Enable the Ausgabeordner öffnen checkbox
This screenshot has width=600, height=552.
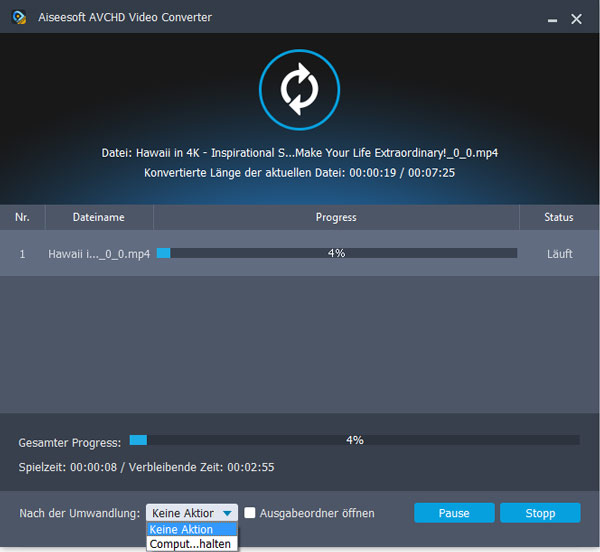[x=250, y=513]
